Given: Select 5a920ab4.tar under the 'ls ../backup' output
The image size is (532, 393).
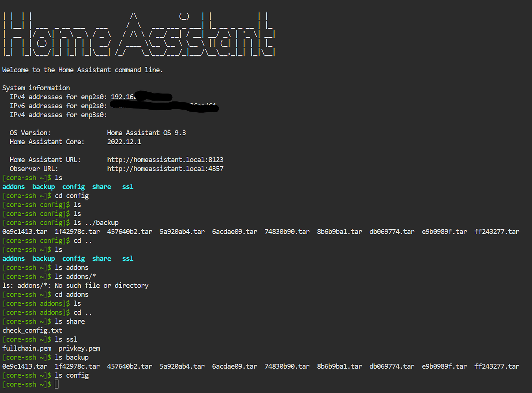Looking at the screenshot, I should coord(182,232).
